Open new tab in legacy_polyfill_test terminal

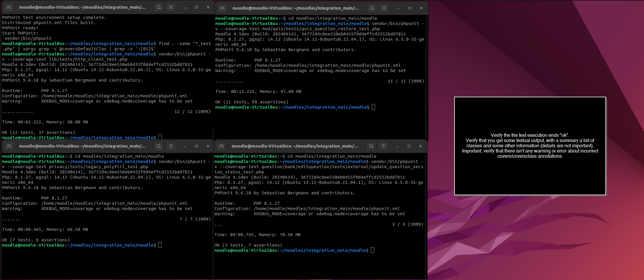pos(9,146)
